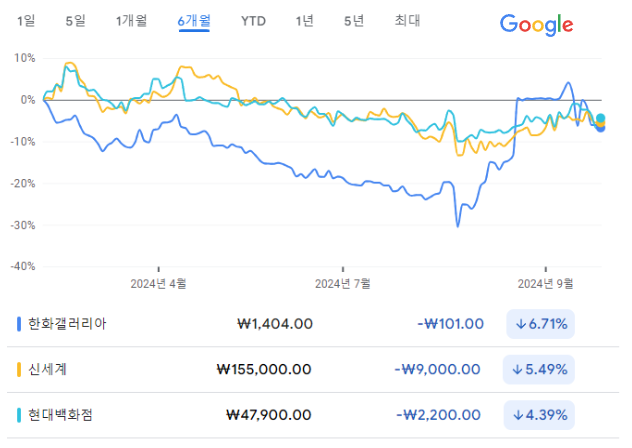Click the -₩101.00 change value
The image size is (632, 448).
(450, 324)
